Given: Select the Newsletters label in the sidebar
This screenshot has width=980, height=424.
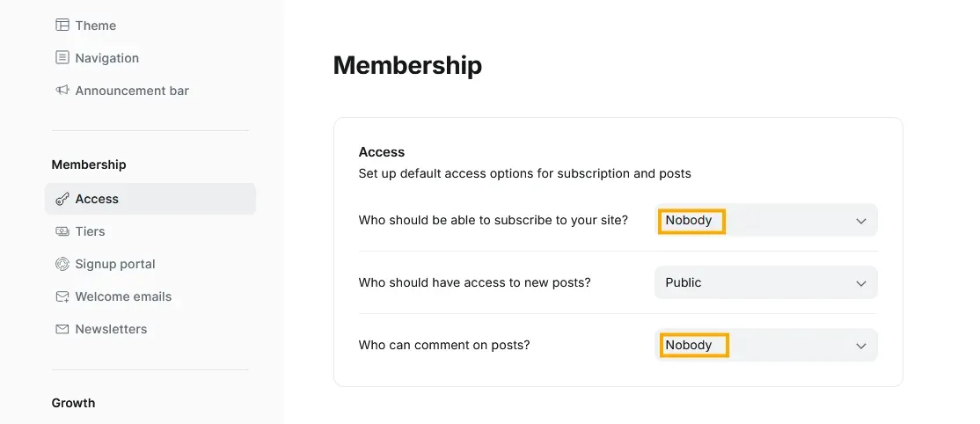Looking at the screenshot, I should (111, 329).
